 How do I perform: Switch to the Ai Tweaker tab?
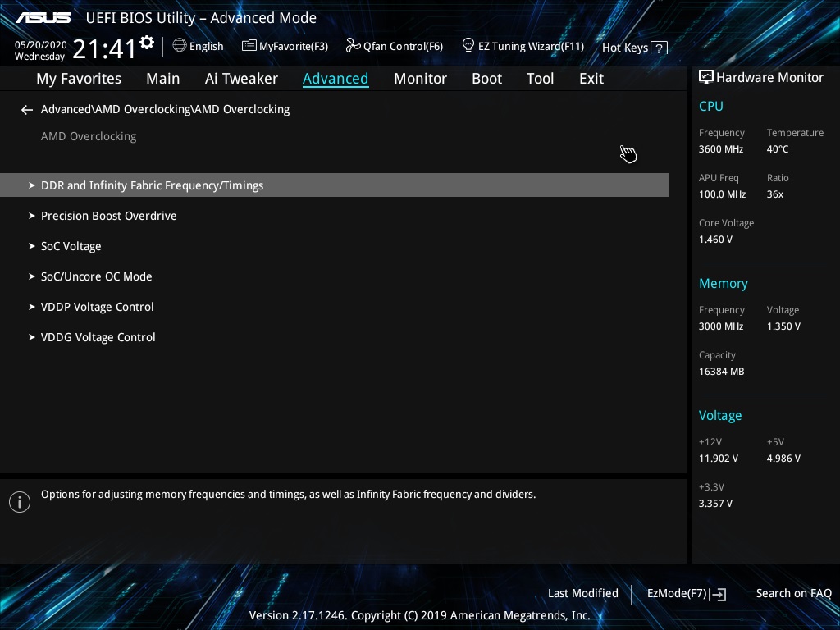coord(241,79)
